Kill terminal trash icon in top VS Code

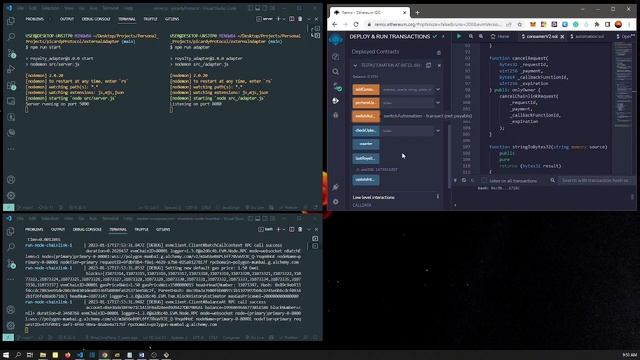pyautogui.click(x=300, y=19)
